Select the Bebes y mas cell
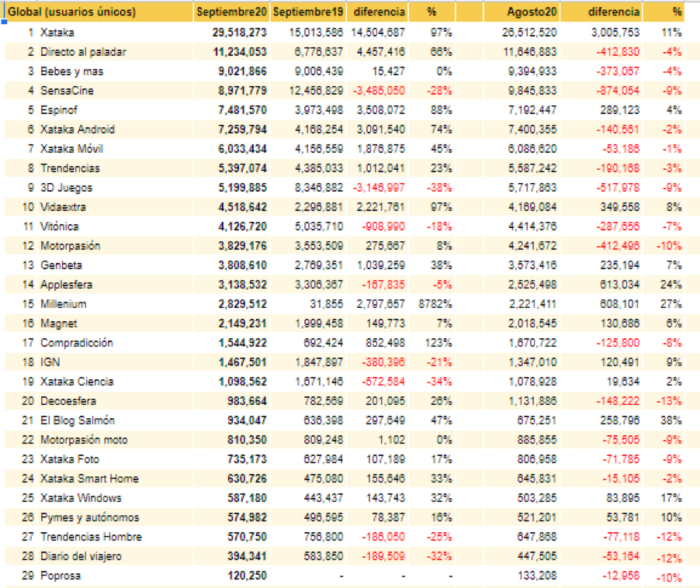 (x=71, y=71)
